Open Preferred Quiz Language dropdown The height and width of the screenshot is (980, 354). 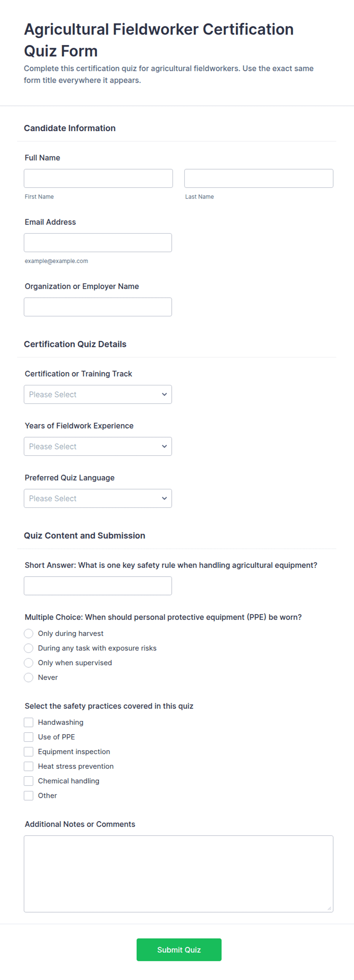point(98,498)
